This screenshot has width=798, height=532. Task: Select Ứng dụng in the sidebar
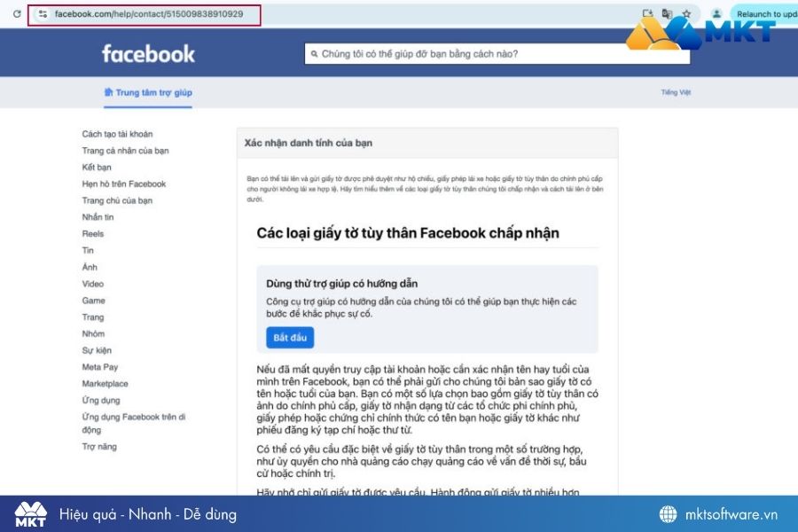(x=101, y=400)
